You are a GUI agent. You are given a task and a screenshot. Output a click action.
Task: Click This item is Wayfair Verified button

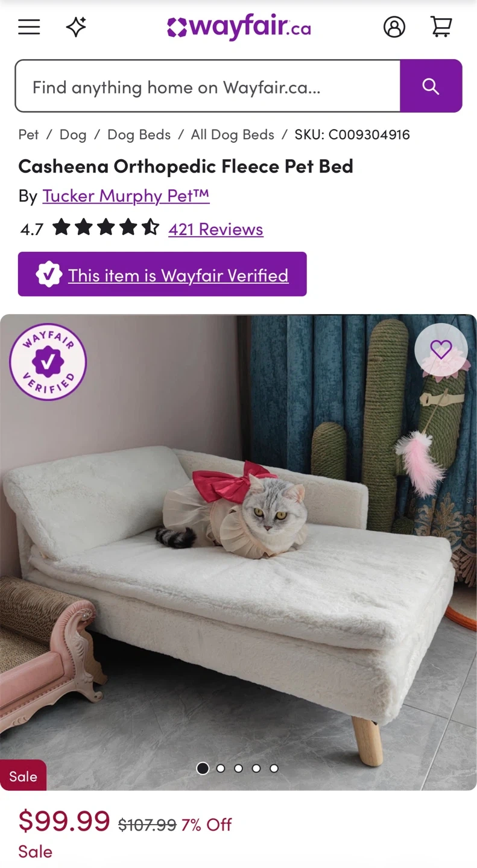pyautogui.click(x=162, y=274)
